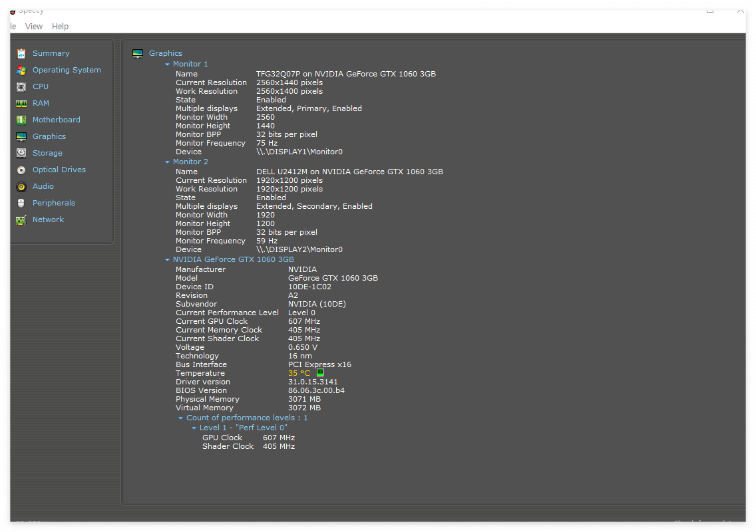This screenshot has width=756, height=532.
Task: Click Extended, Secondary, Enabled value
Action: point(314,207)
